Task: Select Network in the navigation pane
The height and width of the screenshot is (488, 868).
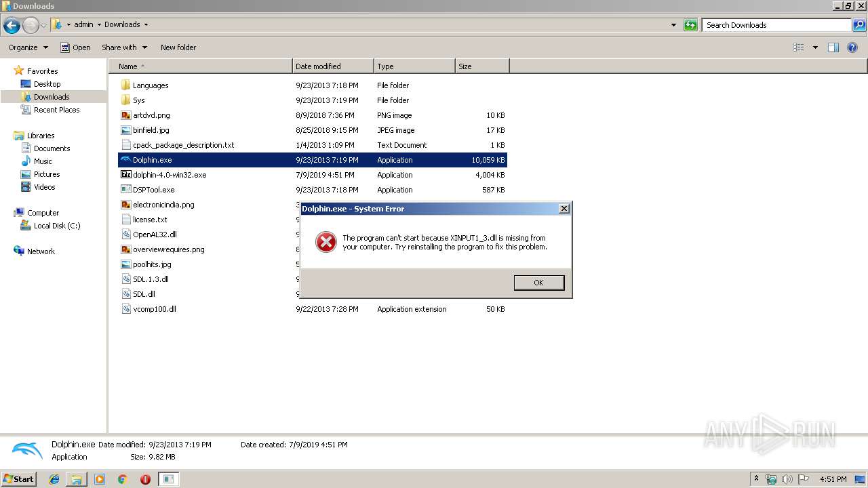Action: coord(41,251)
